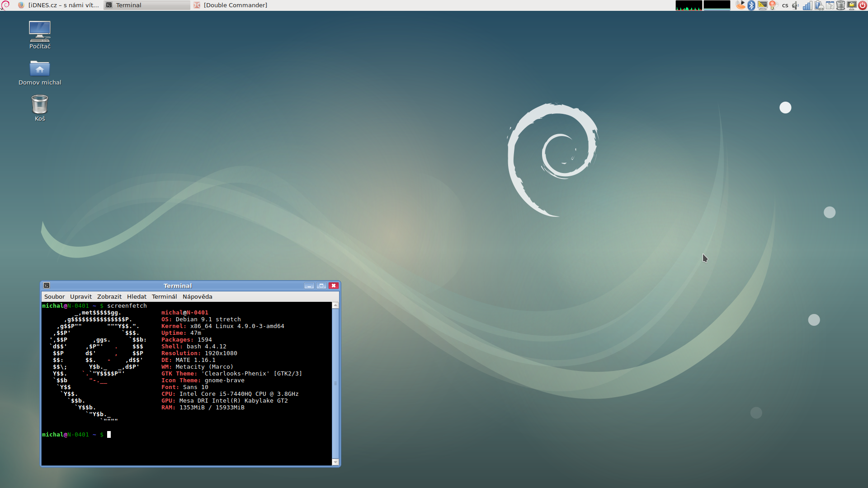Maximize the Terminal window

pyautogui.click(x=321, y=286)
